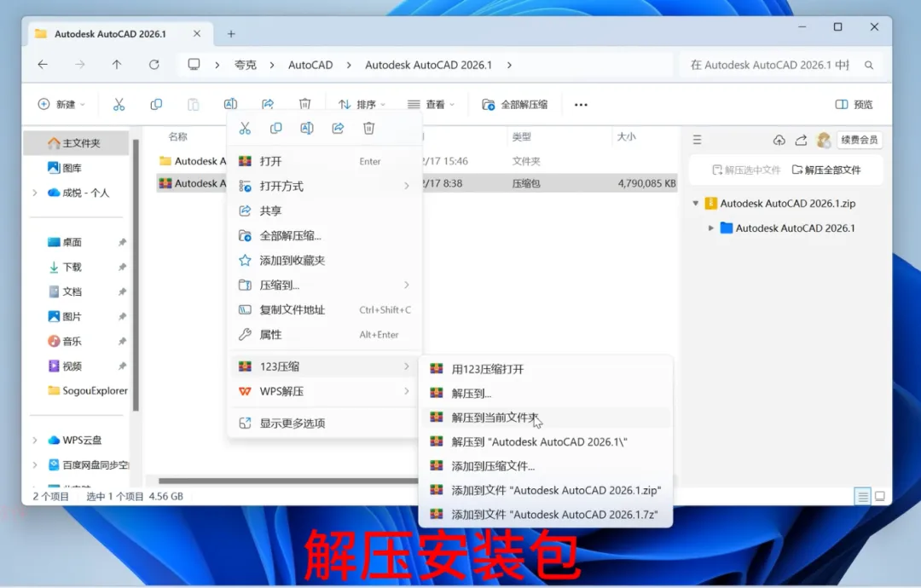Go back with the Back arrow
This screenshot has width=921, height=588.
43,65
